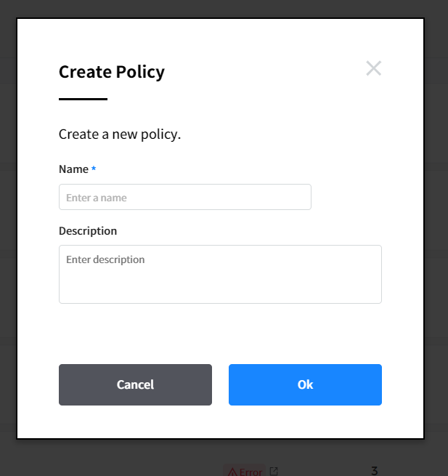Focus the Name input field
Image resolution: width=448 pixels, height=476 pixels.
coord(184,197)
